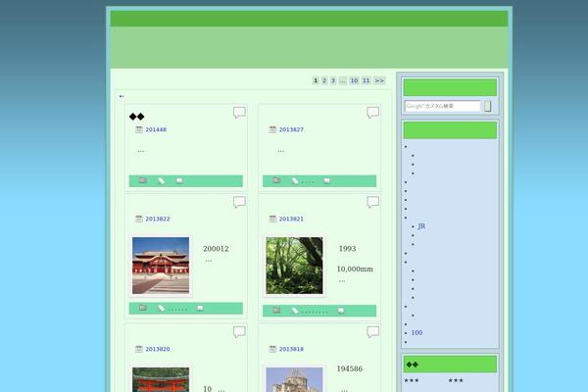The height and width of the screenshot is (392, 588).
Task: Click the text 194586 in 2013818 post
Action: point(350,368)
